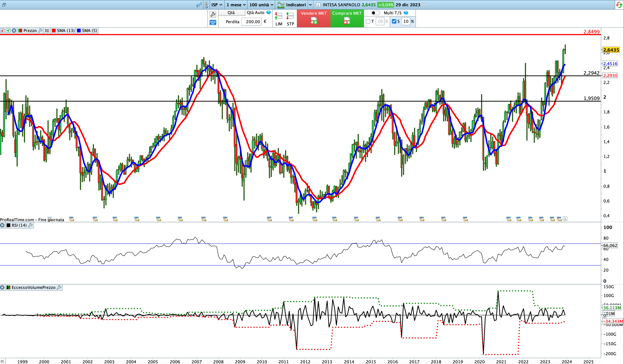This screenshot has width=624, height=364.
Task: Click the blue SMA value label 2,4516
Action: point(610,64)
